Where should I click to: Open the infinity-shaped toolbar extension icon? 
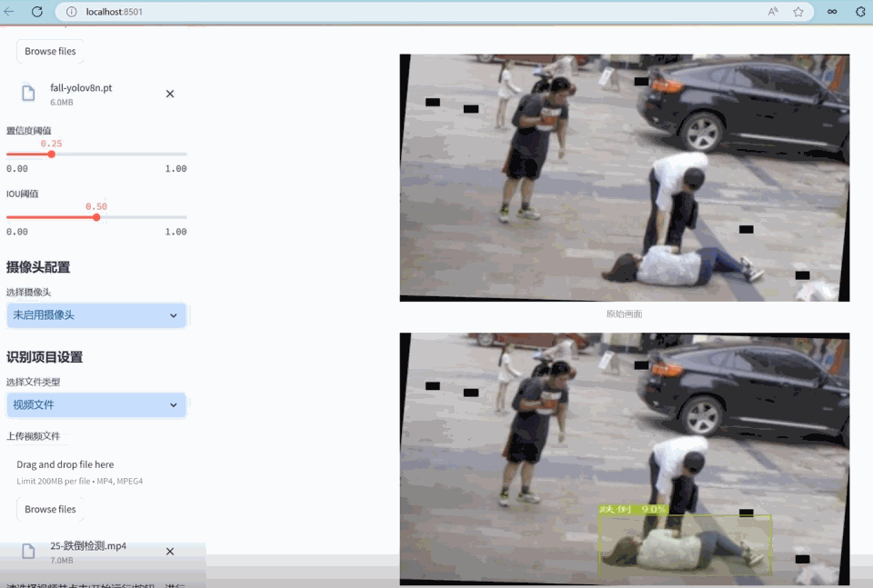832,12
